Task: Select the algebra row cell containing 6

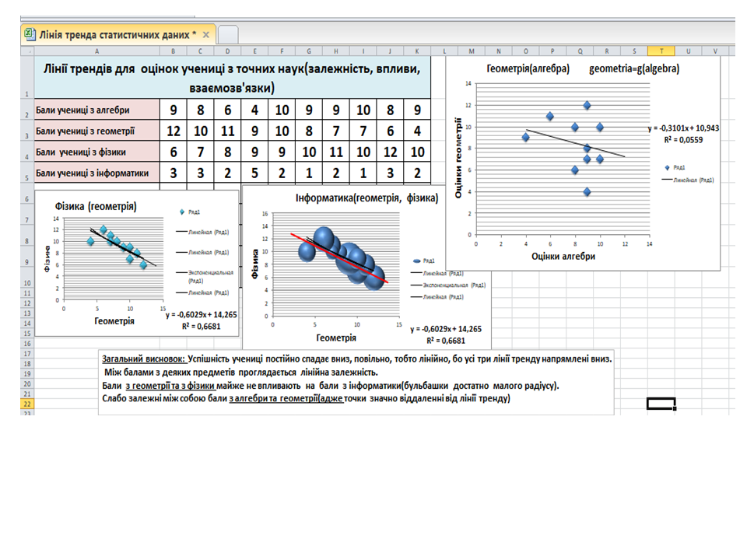Action: click(228, 110)
